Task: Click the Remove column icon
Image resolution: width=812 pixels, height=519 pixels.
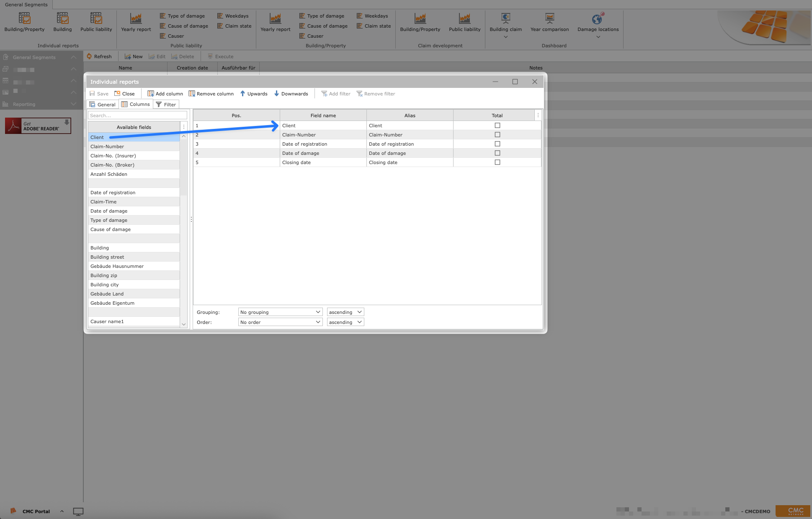Action: [192, 94]
